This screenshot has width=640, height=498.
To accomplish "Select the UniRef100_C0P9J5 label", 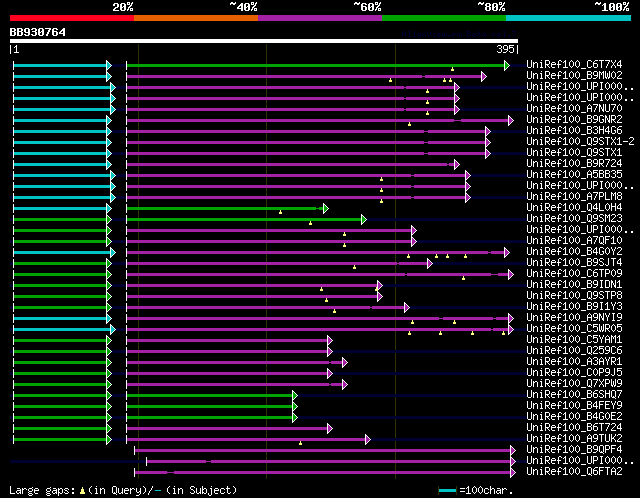I will 574,373.
